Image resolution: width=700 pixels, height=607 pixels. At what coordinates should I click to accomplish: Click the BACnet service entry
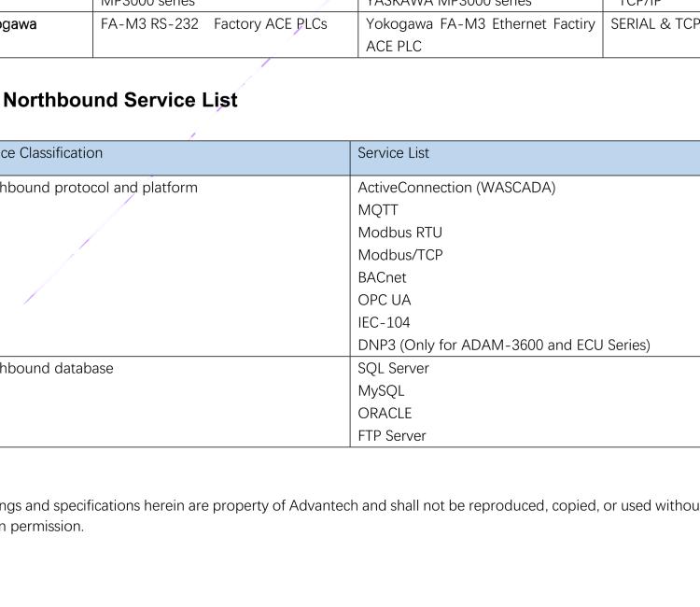click(x=383, y=277)
